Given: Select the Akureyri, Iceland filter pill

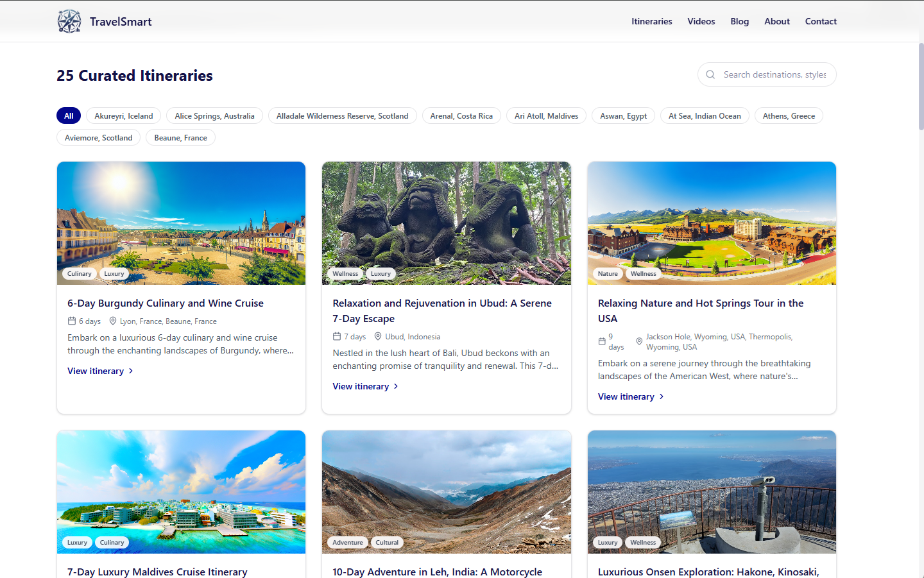Looking at the screenshot, I should tap(123, 115).
